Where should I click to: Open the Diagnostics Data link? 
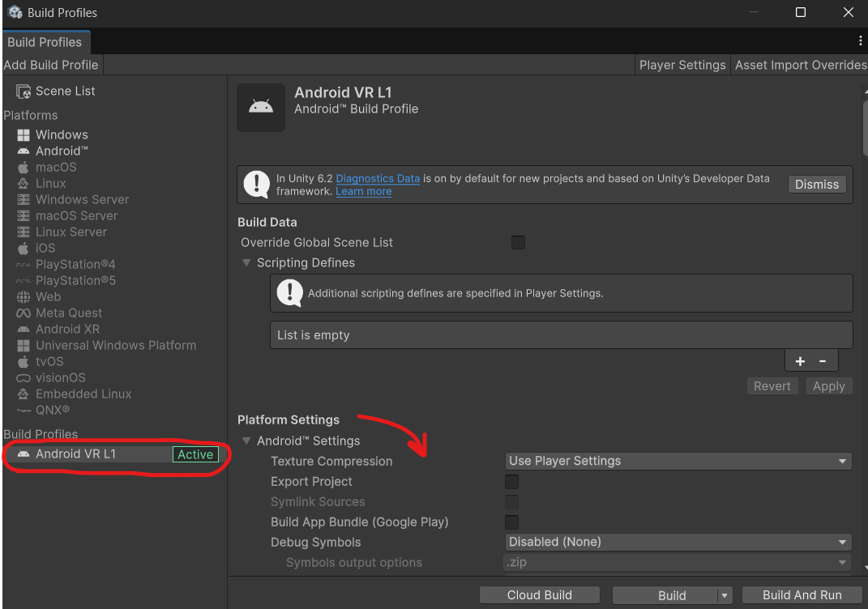click(378, 178)
